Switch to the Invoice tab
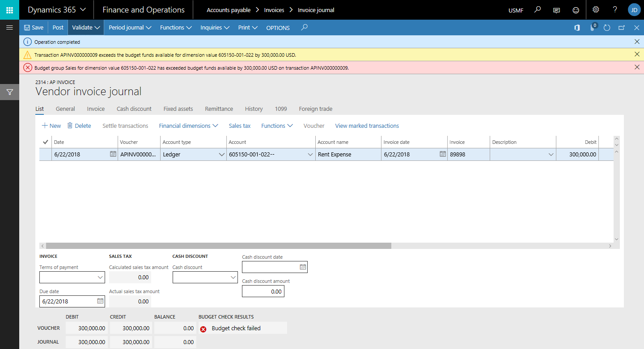Image resolution: width=644 pixels, height=349 pixels. (x=96, y=109)
